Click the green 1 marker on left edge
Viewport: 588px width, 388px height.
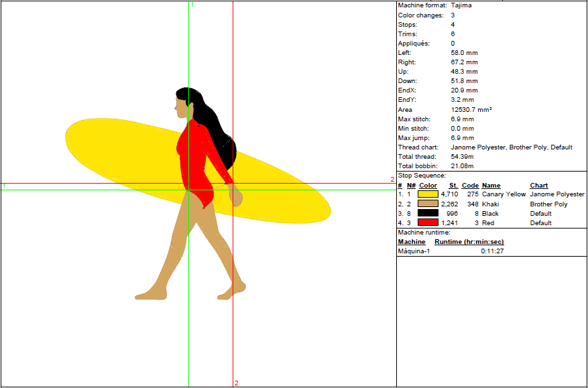point(4,186)
